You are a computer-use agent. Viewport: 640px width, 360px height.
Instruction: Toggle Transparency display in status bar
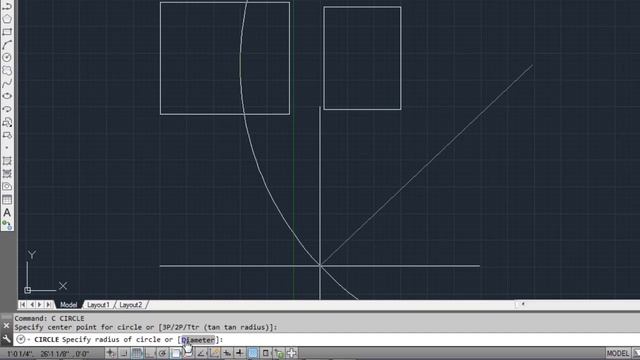[x=253, y=353]
